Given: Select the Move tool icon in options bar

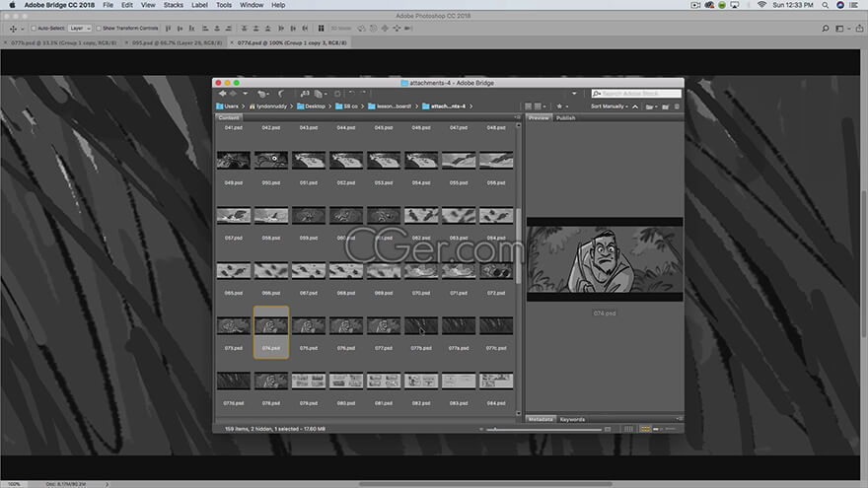Looking at the screenshot, I should [x=13, y=29].
